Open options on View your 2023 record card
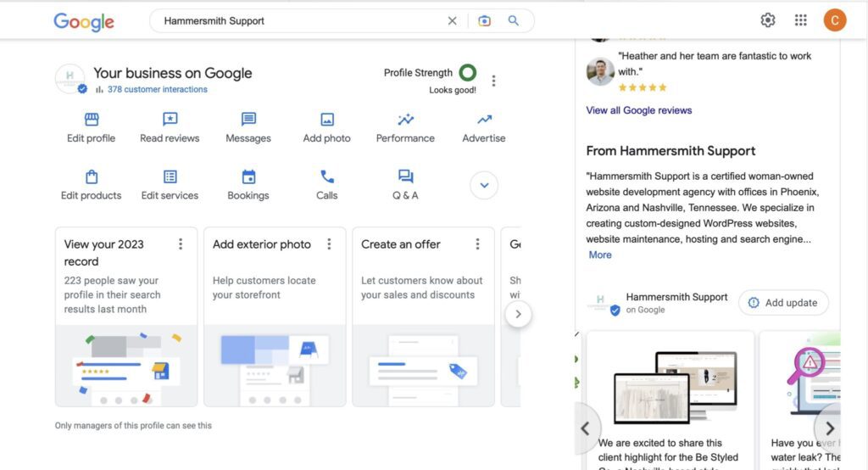The height and width of the screenshot is (470, 868). click(181, 244)
